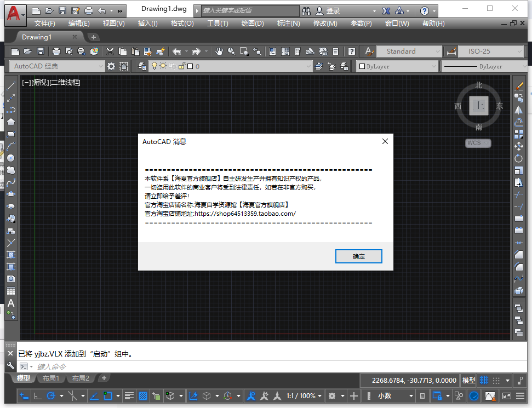Screen dimensions: 532x408
Task: Select the Polygon draw tool
Action: point(11,122)
